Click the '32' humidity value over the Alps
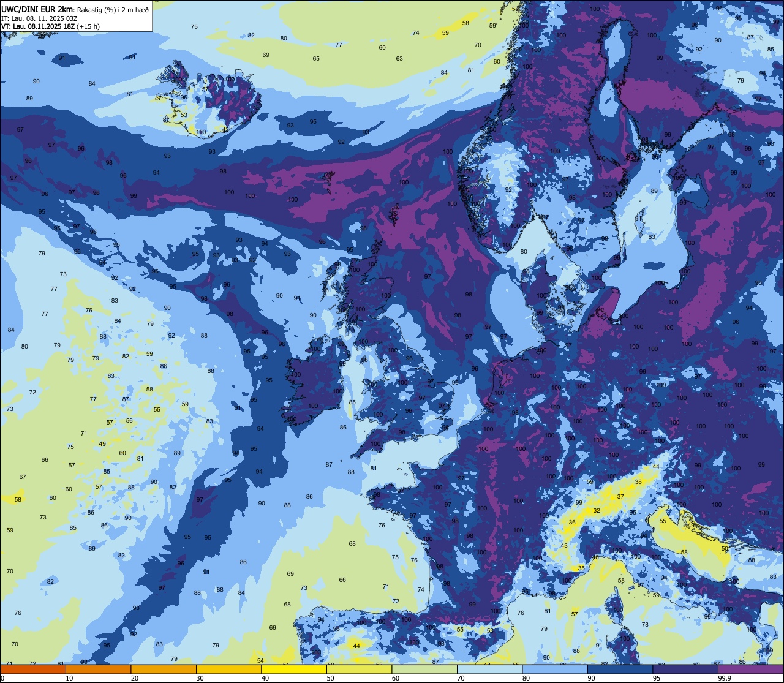Image resolution: width=784 pixels, height=683 pixels. pyautogui.click(x=597, y=510)
